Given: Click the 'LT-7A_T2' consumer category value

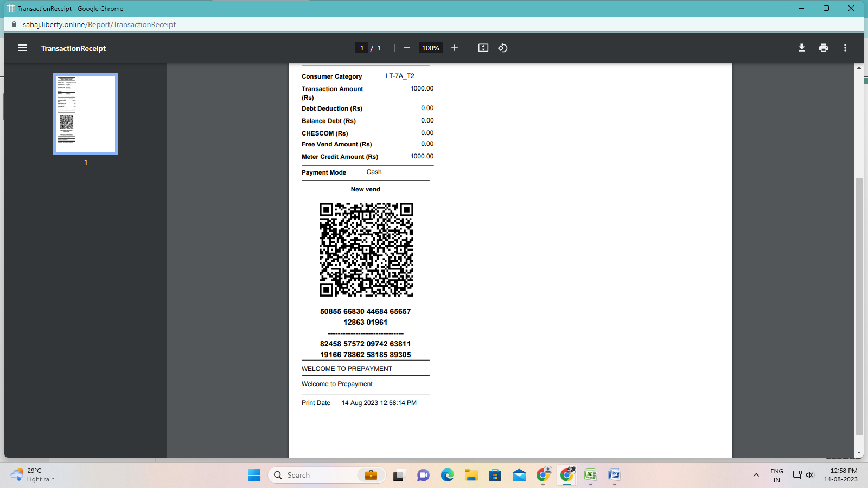Looking at the screenshot, I should click(400, 76).
